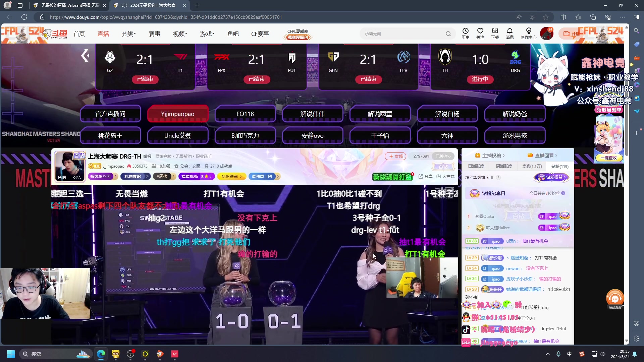Open 直播 live nav item
644x362 pixels.
pos(103,34)
